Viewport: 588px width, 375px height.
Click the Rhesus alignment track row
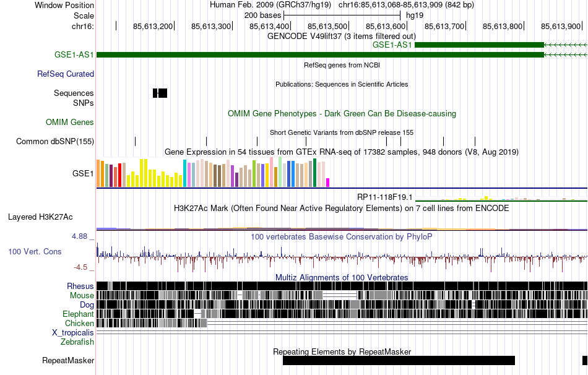(342, 286)
